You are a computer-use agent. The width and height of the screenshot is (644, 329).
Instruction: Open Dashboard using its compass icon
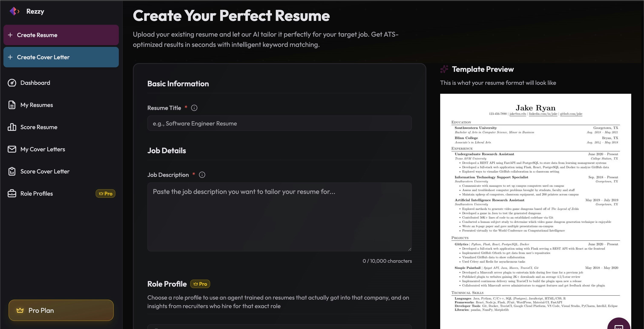12,83
